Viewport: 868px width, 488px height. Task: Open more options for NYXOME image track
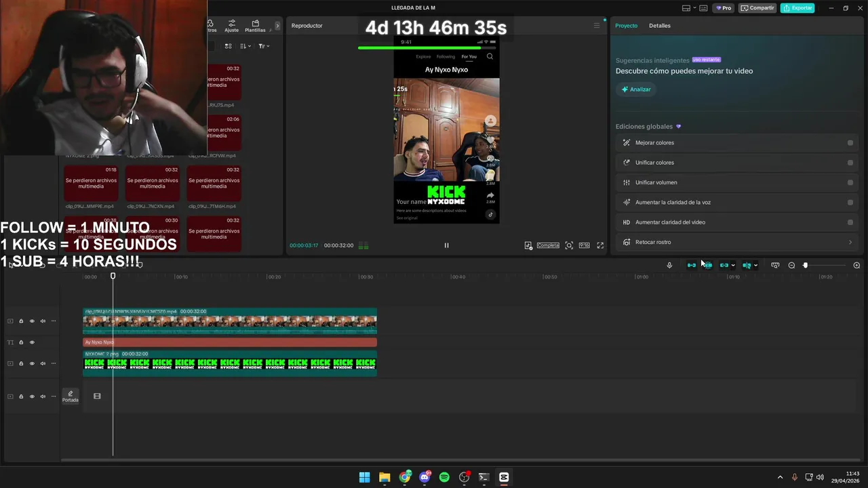pyautogui.click(x=54, y=363)
